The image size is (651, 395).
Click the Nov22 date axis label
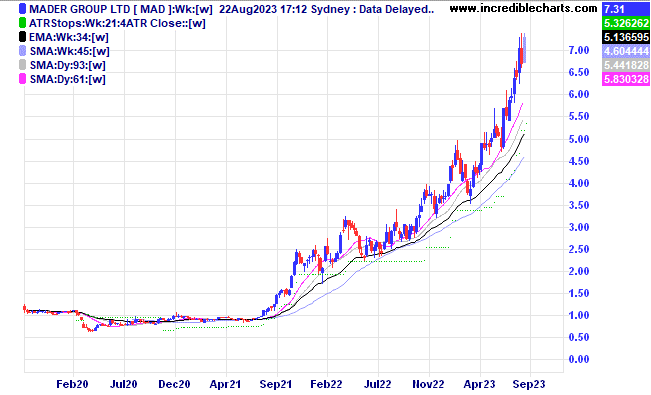(428, 384)
